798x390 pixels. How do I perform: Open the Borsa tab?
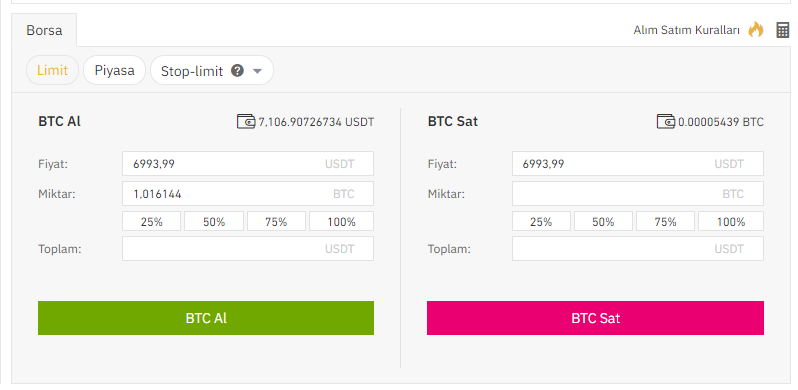[x=44, y=30]
